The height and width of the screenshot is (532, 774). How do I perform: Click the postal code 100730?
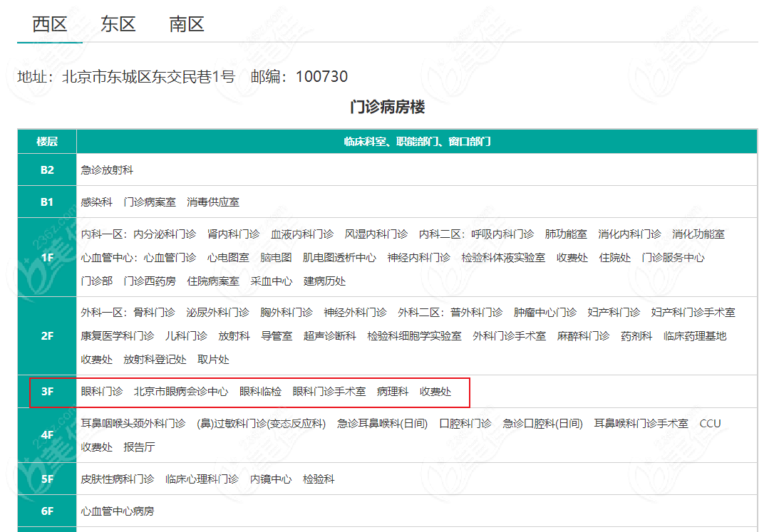point(321,77)
